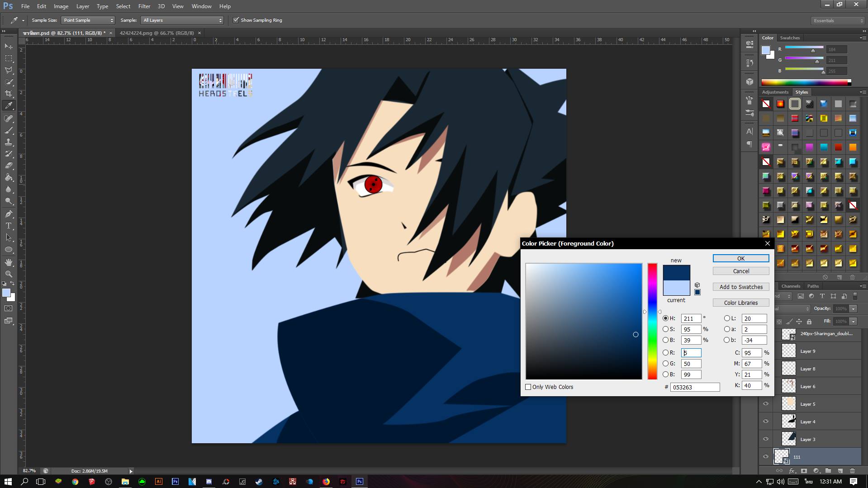868x488 pixels.
Task: Open the Screen Mode icon
Action: point(9,321)
